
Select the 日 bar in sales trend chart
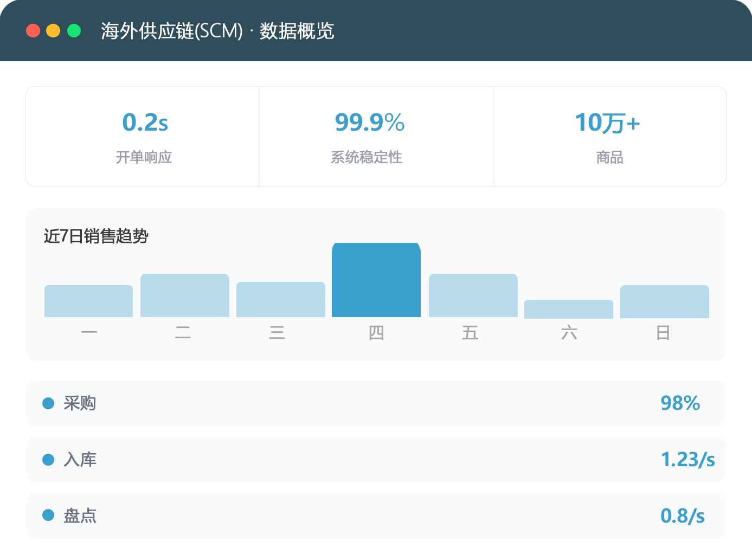point(665,301)
